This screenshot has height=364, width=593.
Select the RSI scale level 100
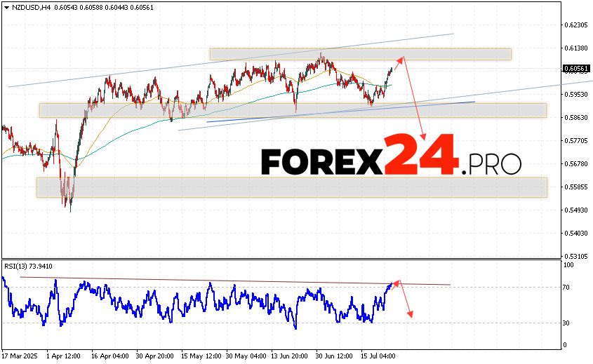(568, 265)
